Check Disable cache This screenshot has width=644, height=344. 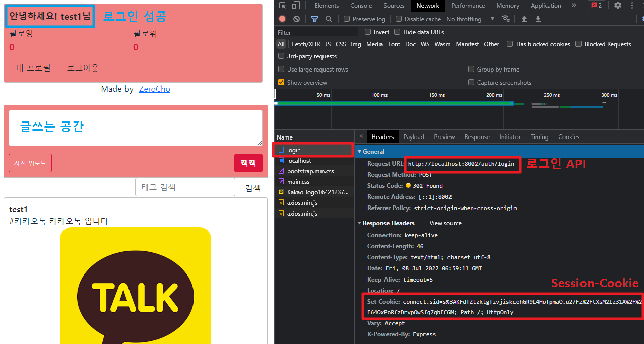[x=399, y=19]
